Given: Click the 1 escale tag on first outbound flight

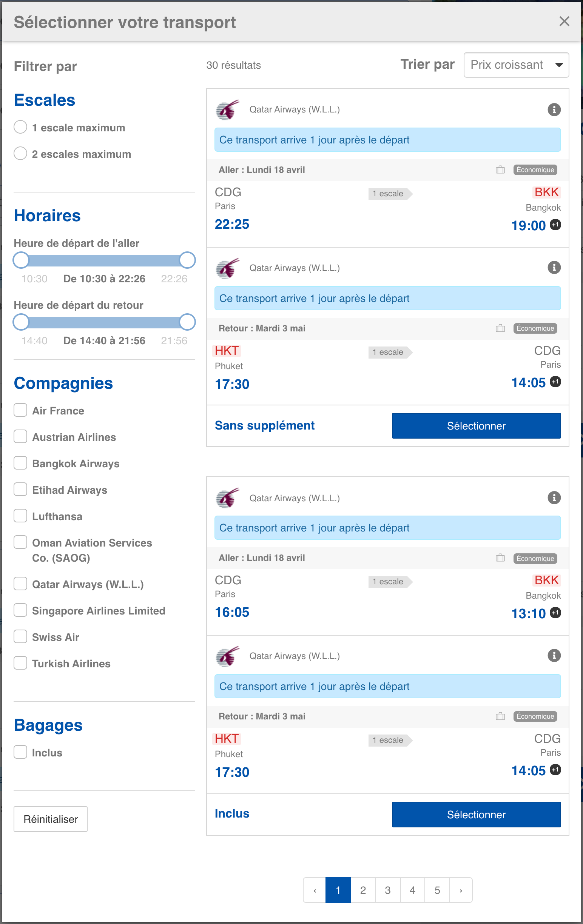Looking at the screenshot, I should (x=389, y=194).
